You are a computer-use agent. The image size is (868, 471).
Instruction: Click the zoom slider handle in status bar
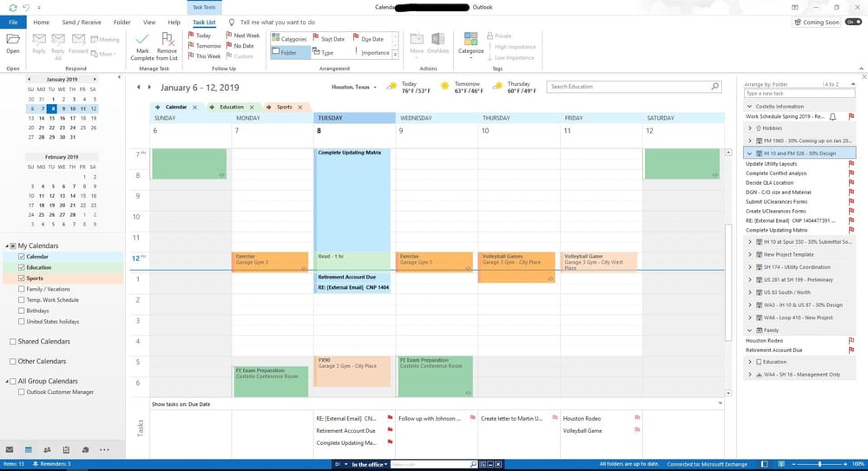coord(819,464)
